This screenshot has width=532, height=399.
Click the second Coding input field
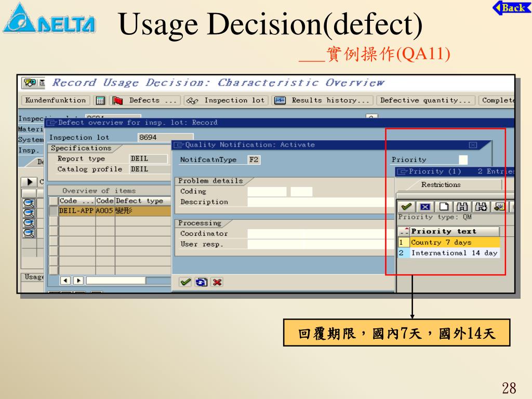(x=301, y=191)
